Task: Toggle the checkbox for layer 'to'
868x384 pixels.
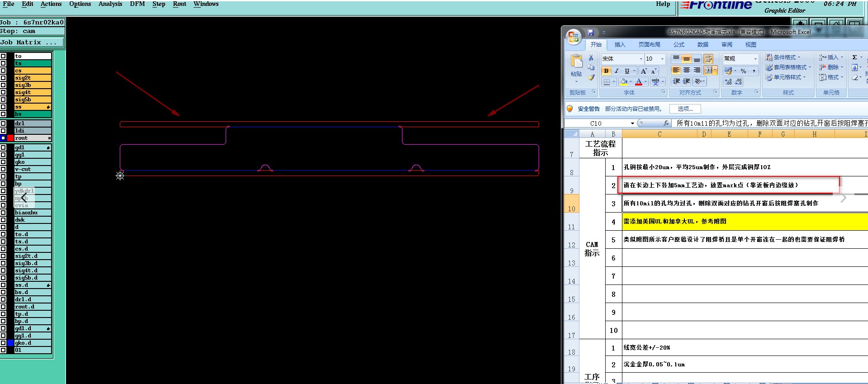Action: (x=3, y=56)
